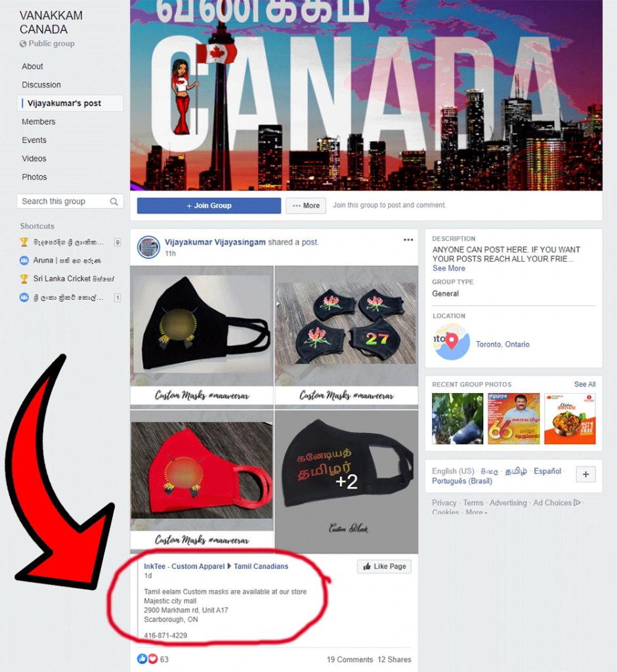Click the Join Group button

tap(209, 205)
